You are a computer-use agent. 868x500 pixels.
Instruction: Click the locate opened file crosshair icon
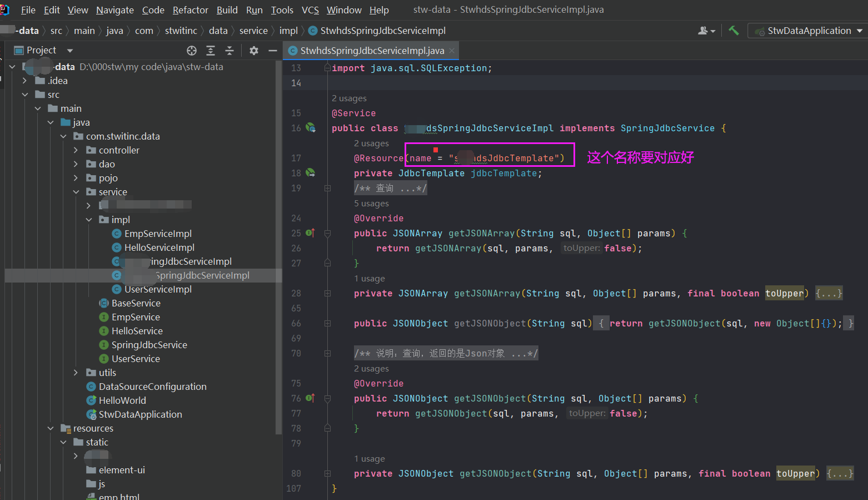[192, 51]
